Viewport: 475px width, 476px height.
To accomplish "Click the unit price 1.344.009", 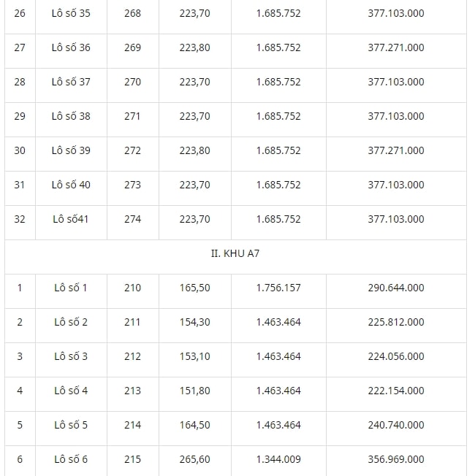I will coord(278,459).
